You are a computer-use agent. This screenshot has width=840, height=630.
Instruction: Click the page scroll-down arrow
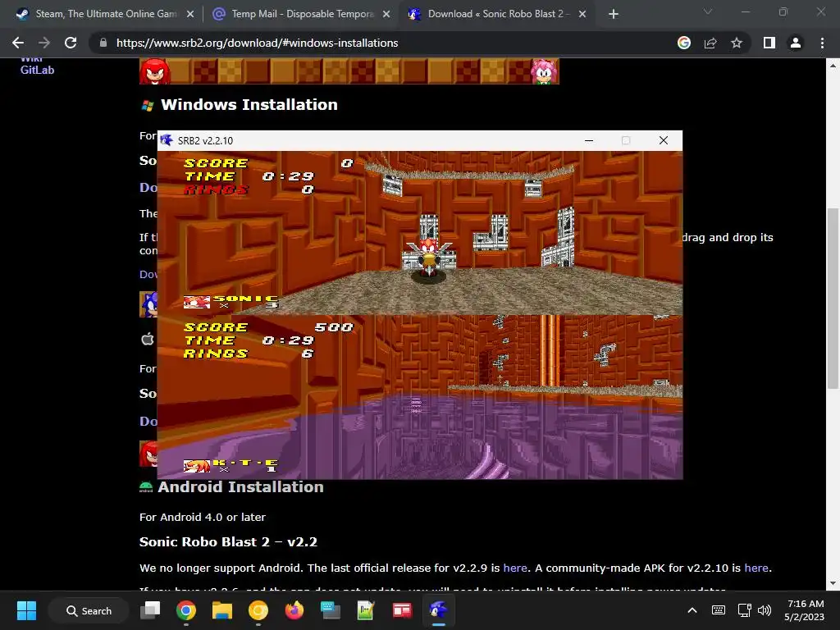point(833,583)
